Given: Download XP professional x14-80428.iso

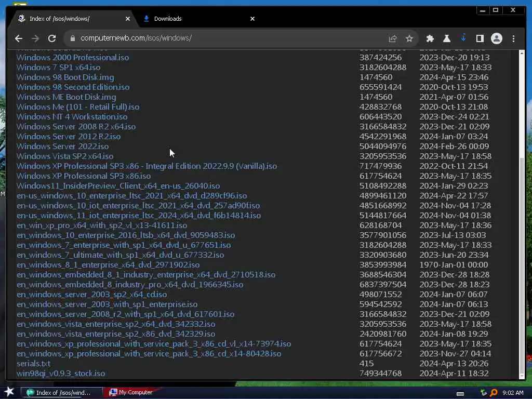Looking at the screenshot, I should tap(149, 353).
